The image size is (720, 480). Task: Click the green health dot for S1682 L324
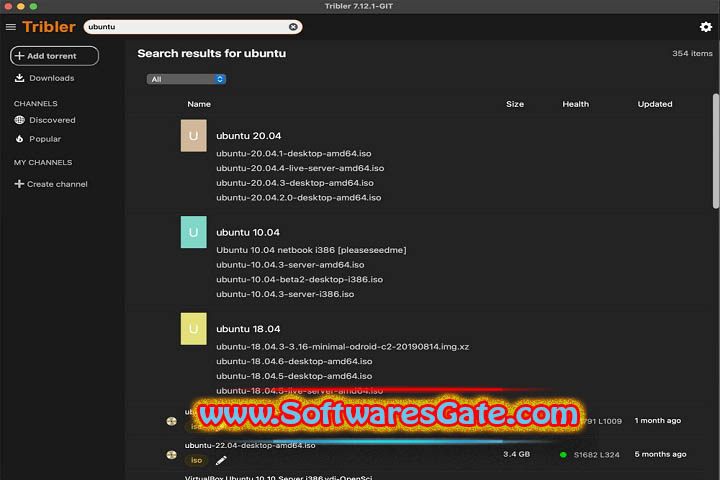[563, 455]
